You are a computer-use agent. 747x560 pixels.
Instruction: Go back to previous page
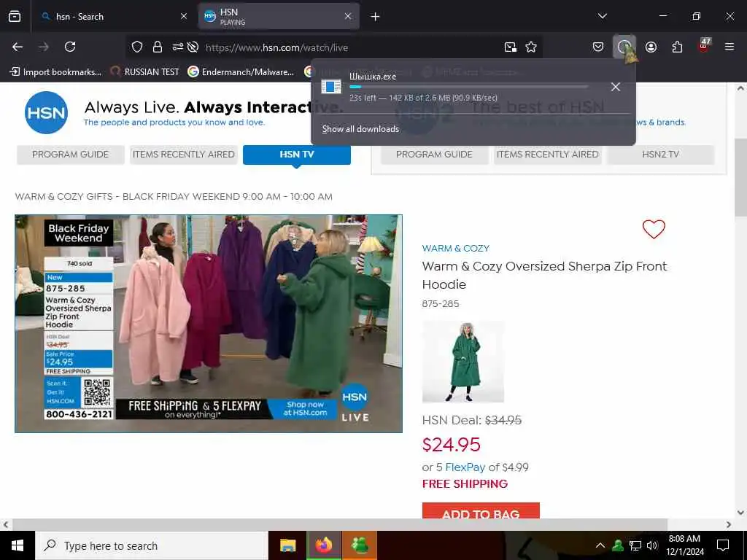point(18,47)
